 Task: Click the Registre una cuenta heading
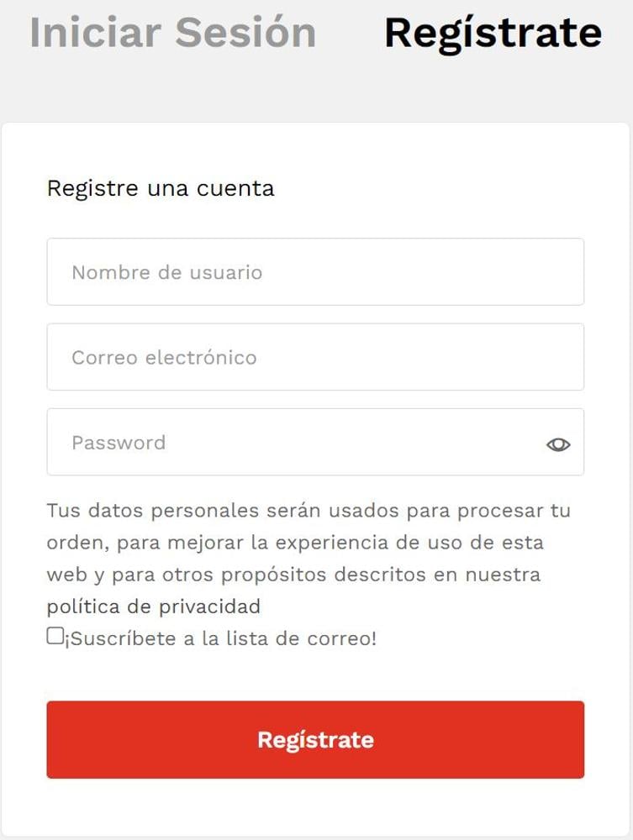coord(161,188)
